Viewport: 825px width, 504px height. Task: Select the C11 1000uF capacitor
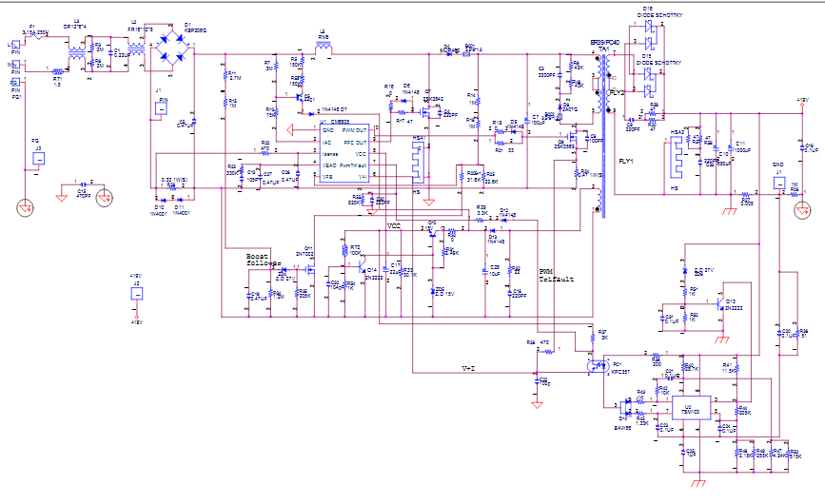coord(730,148)
